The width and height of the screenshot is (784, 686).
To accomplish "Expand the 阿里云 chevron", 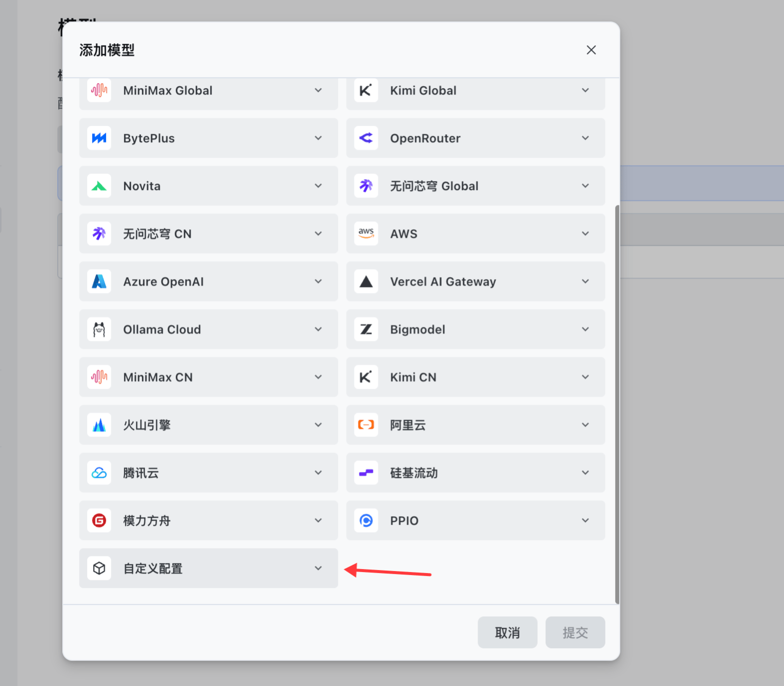I will point(585,425).
